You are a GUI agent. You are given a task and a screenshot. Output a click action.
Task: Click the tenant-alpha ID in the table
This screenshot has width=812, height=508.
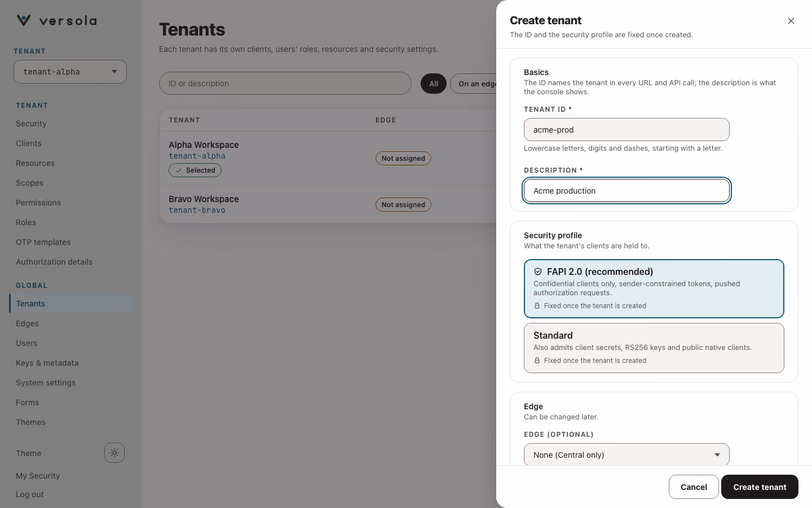click(x=197, y=156)
